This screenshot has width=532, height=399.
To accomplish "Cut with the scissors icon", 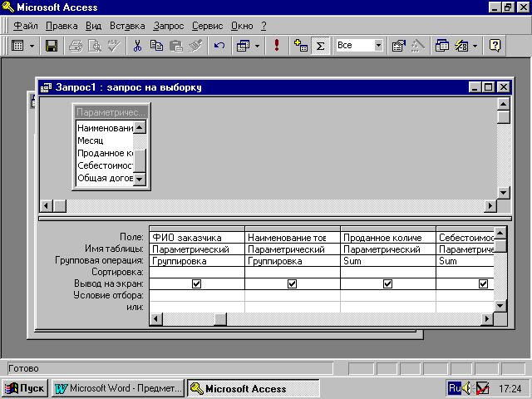I will click(137, 46).
